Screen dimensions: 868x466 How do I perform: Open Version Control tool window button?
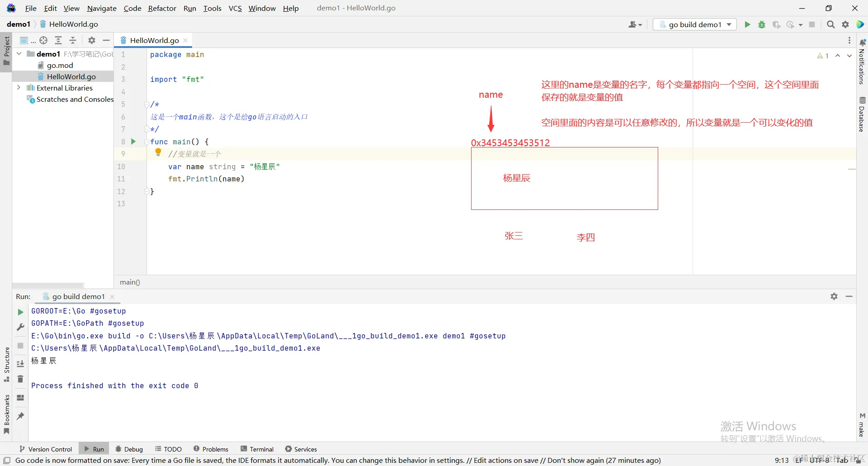46,449
